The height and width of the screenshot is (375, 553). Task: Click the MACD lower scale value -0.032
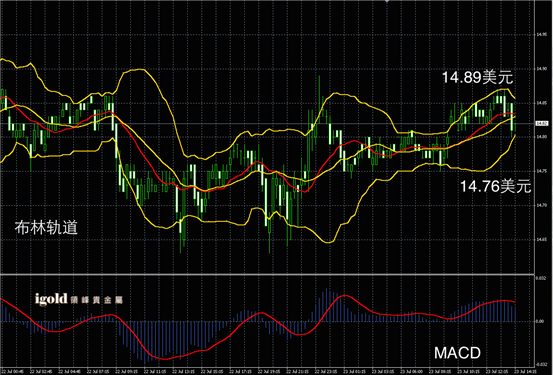tap(541, 364)
